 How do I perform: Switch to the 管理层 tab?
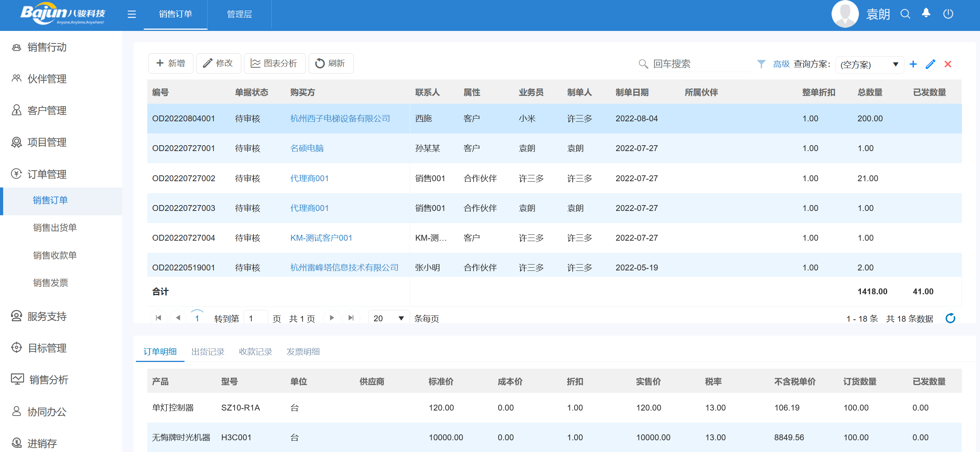click(239, 14)
